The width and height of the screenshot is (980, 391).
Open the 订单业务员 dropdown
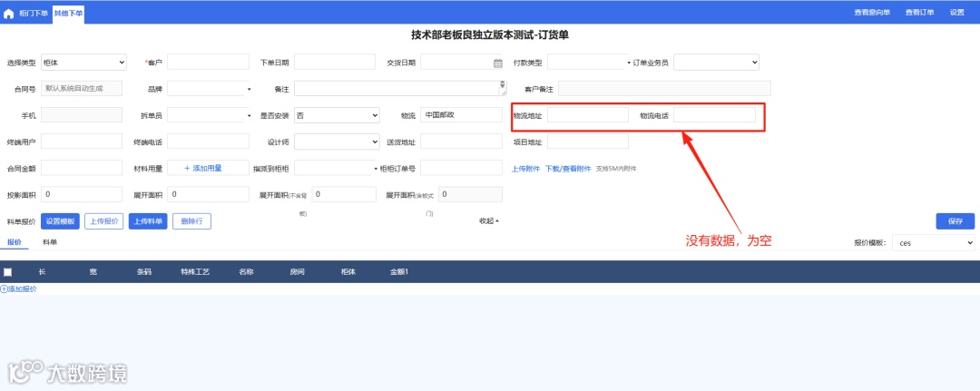pos(716,63)
